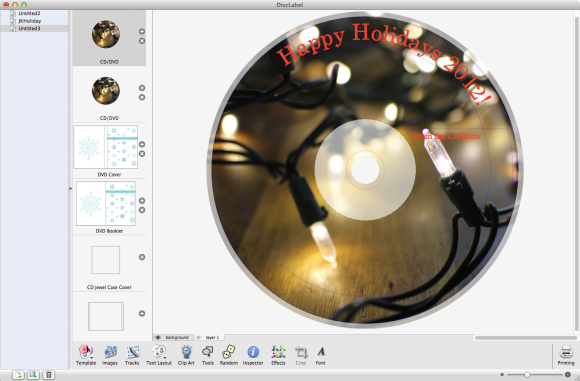Open the Template tool in toolbar
The image size is (580, 381).
[x=86, y=355]
